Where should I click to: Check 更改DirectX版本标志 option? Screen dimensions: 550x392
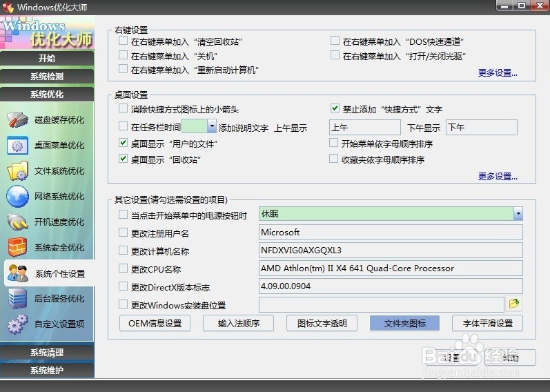pyautogui.click(x=123, y=286)
